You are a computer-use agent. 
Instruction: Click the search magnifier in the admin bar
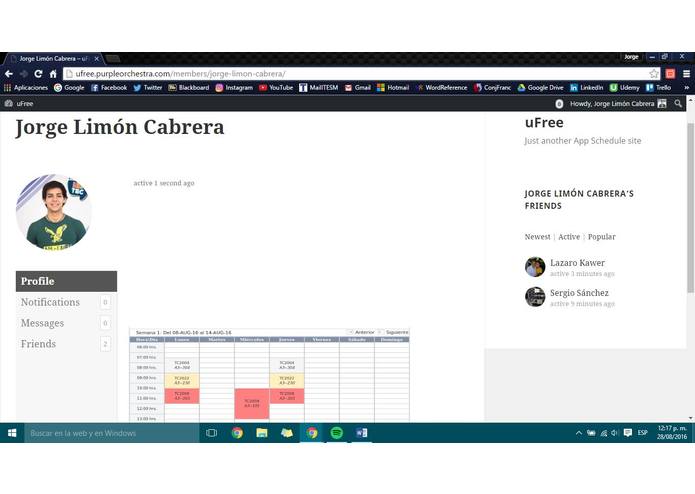click(x=678, y=104)
